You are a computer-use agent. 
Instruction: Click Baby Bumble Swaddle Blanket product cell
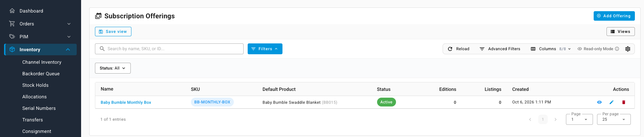click(300, 102)
